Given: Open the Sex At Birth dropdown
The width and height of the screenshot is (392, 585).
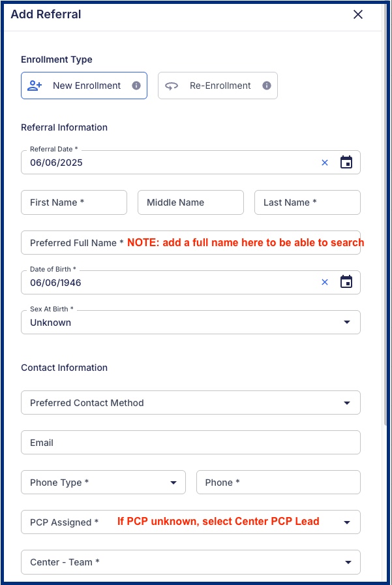Looking at the screenshot, I should click(191, 323).
